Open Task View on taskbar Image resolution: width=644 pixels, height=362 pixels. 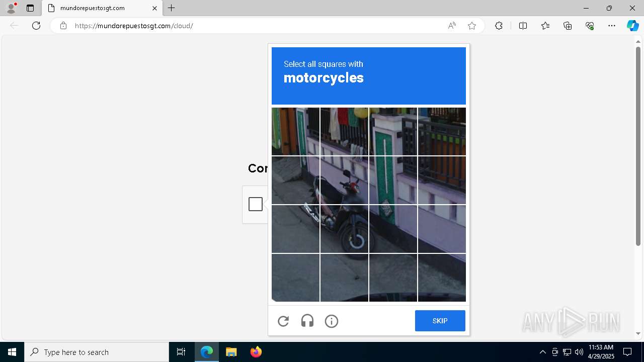pyautogui.click(x=181, y=352)
